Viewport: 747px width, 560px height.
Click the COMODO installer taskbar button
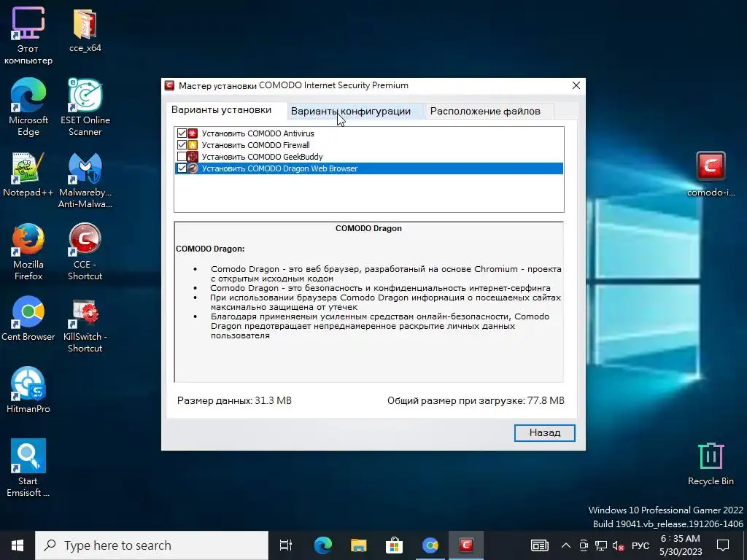click(x=466, y=545)
